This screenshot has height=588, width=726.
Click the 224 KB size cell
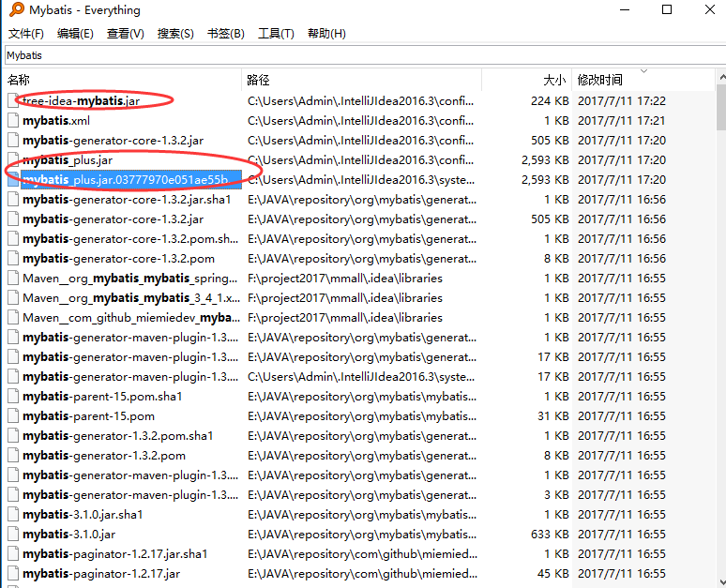click(x=550, y=101)
